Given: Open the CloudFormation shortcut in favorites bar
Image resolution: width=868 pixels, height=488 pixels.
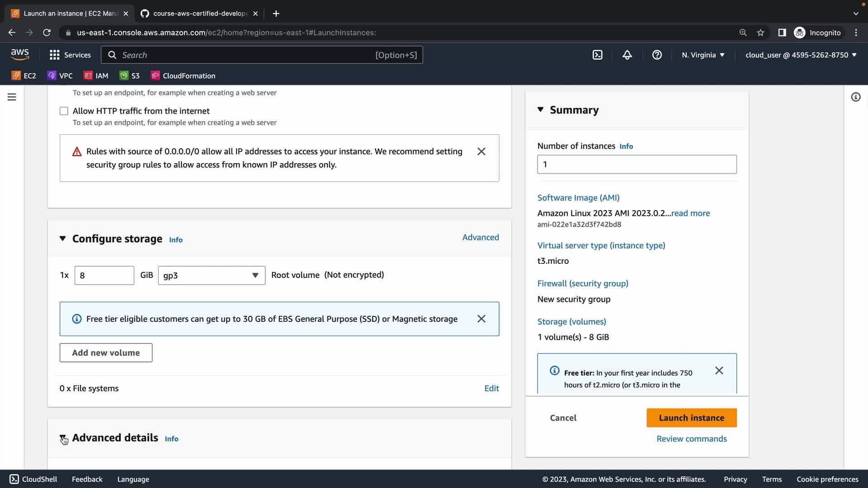Looking at the screenshot, I should [x=183, y=75].
